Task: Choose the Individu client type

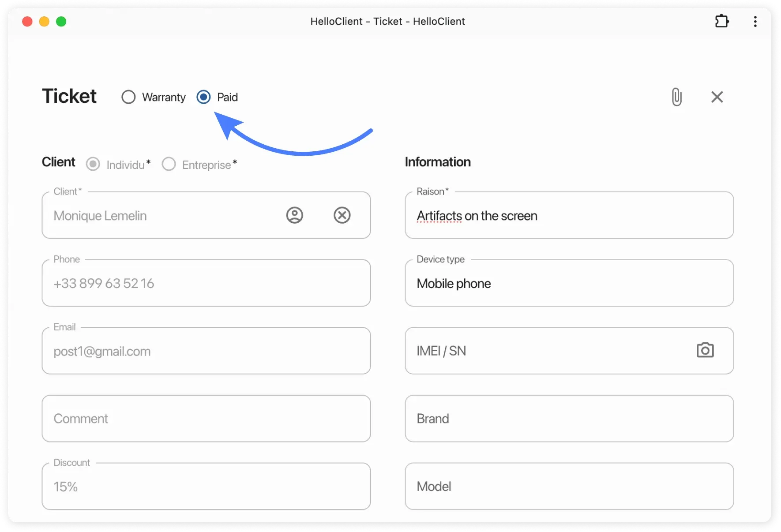Action: coord(93,164)
